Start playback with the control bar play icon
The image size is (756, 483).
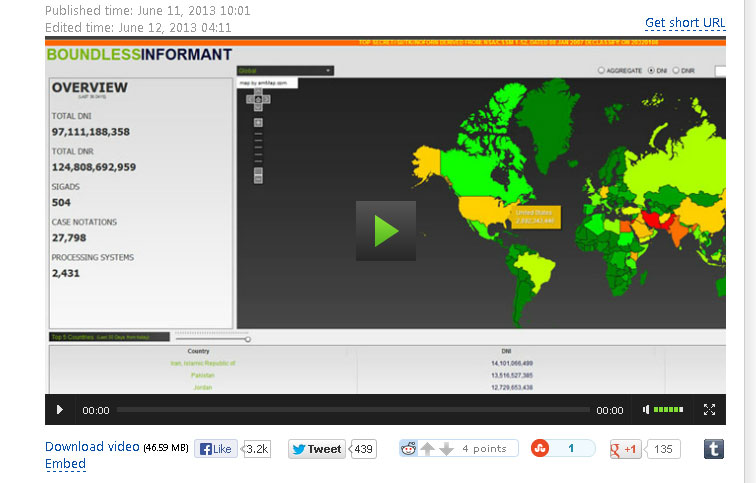click(59, 410)
